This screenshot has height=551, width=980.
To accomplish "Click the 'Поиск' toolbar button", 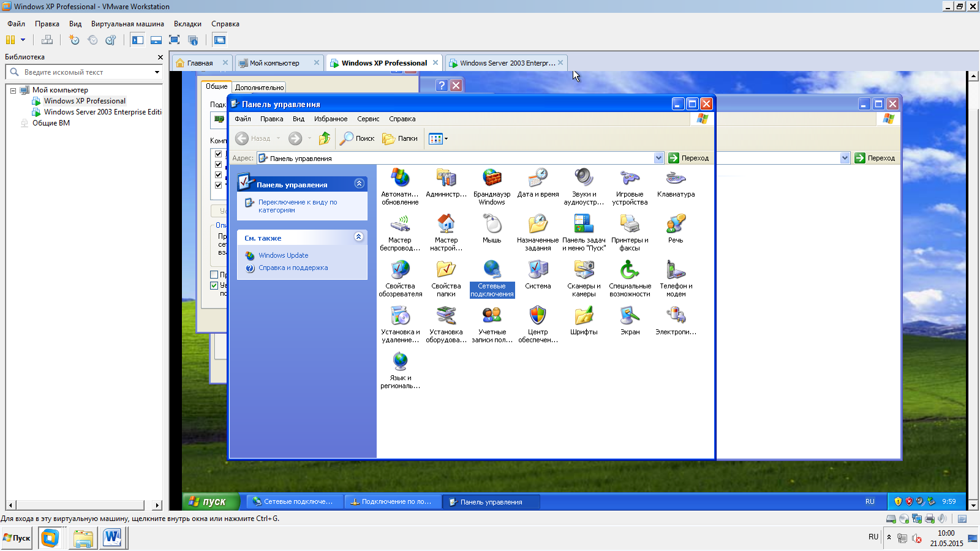I will 358,138.
